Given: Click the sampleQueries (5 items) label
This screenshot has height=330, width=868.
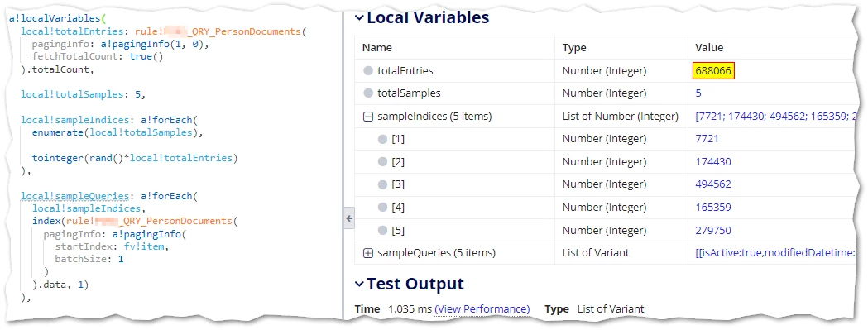Looking at the screenshot, I should coord(436,253).
